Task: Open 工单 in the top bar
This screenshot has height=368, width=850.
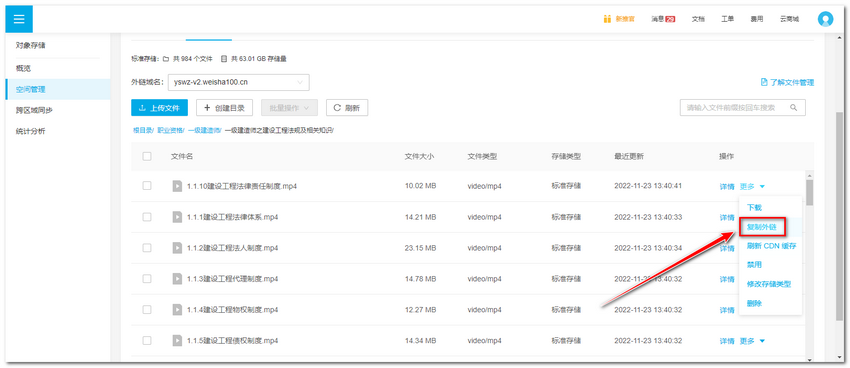Action: click(x=727, y=19)
